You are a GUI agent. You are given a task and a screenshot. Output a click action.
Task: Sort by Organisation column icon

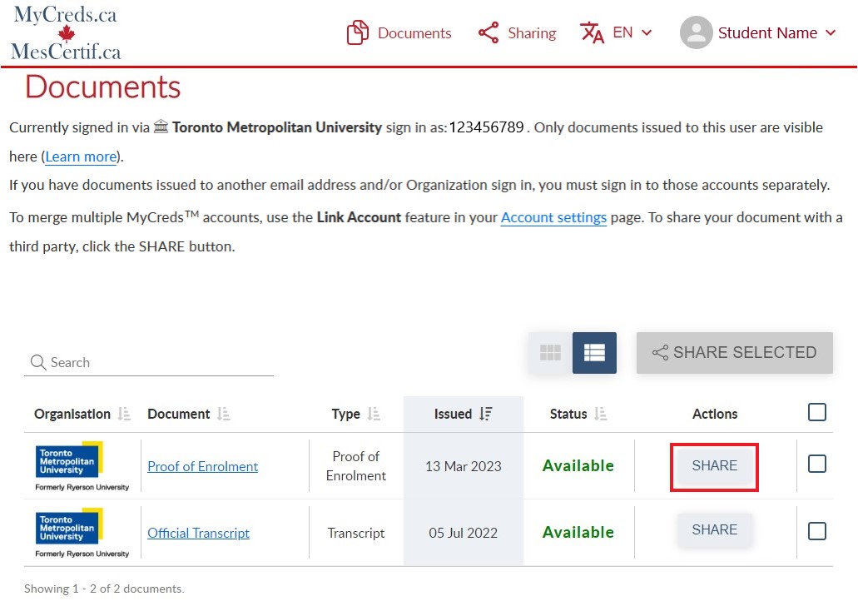coord(124,414)
